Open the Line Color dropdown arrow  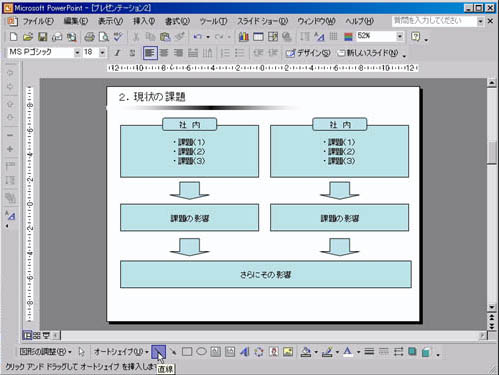[337, 352]
